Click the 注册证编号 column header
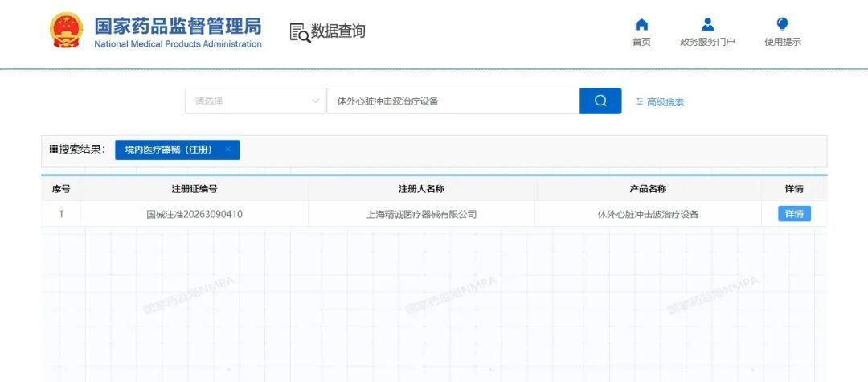 (x=194, y=189)
